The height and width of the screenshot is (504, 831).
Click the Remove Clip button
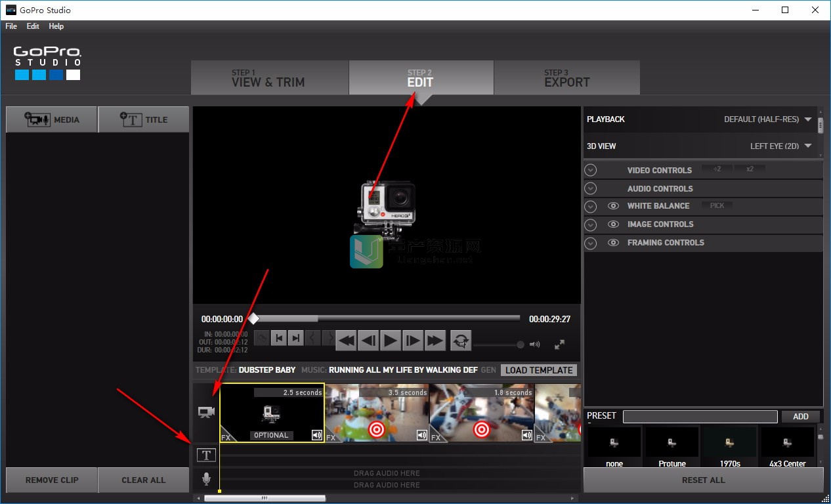point(52,480)
